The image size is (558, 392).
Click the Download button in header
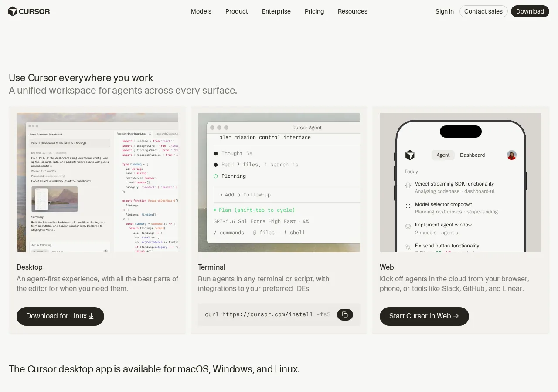point(530,11)
